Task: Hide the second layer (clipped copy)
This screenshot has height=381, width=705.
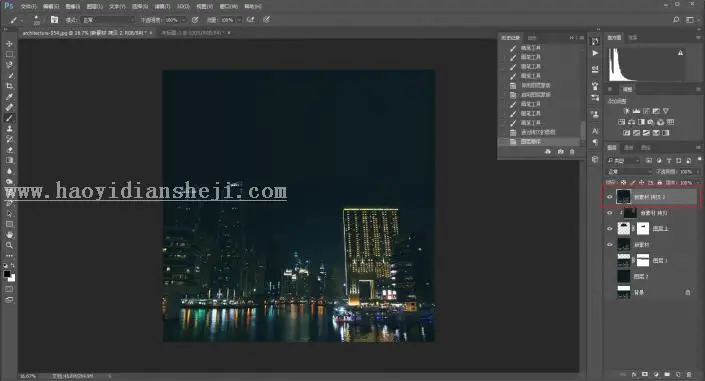Action: [610, 213]
